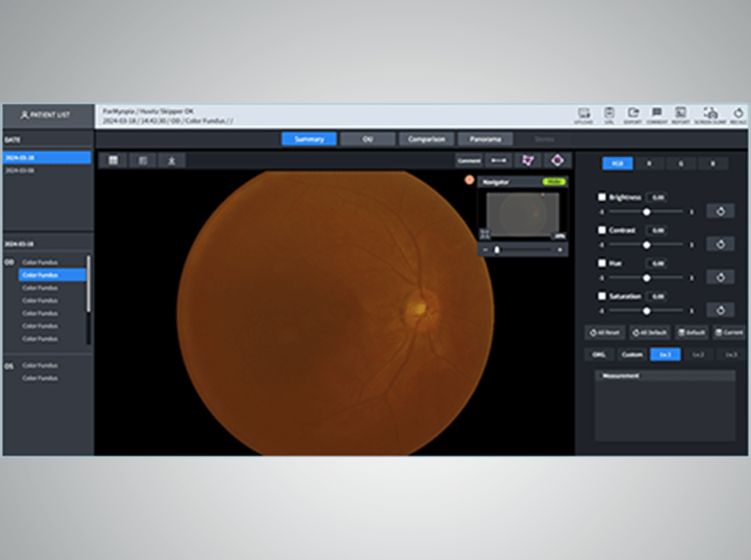Viewport: 751px width, 560px height.
Task: Click the plus zoom button in the Navigator
Action: (559, 250)
